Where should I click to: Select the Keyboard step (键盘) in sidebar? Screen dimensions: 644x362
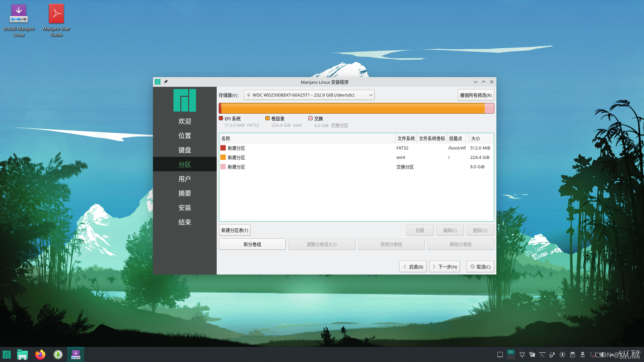[185, 150]
